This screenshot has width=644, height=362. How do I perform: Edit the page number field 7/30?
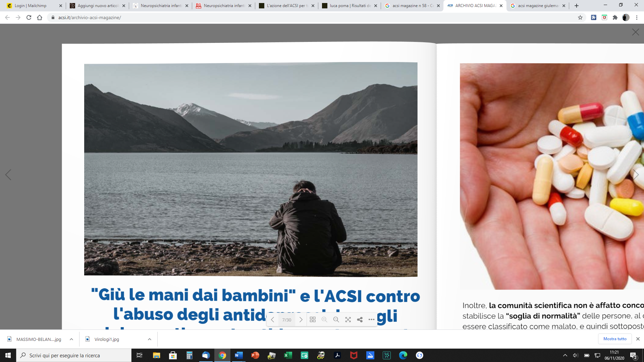pyautogui.click(x=287, y=320)
